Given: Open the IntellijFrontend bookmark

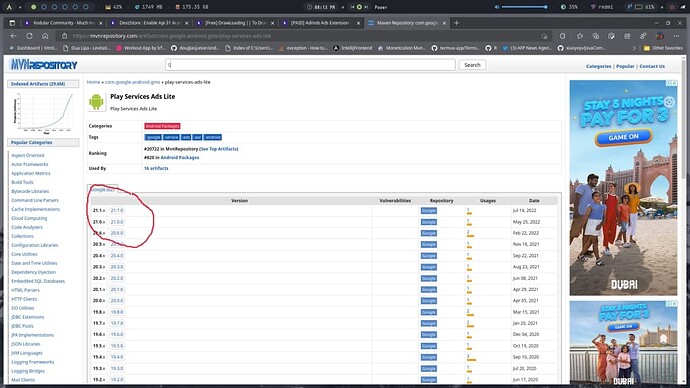Looking at the screenshot, I should [x=352, y=48].
